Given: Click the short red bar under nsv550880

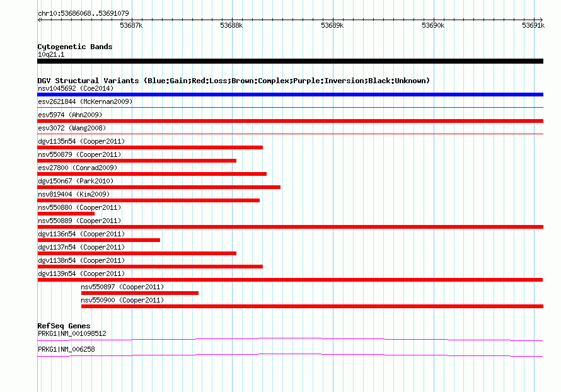Looking at the screenshot, I should coord(66,214).
